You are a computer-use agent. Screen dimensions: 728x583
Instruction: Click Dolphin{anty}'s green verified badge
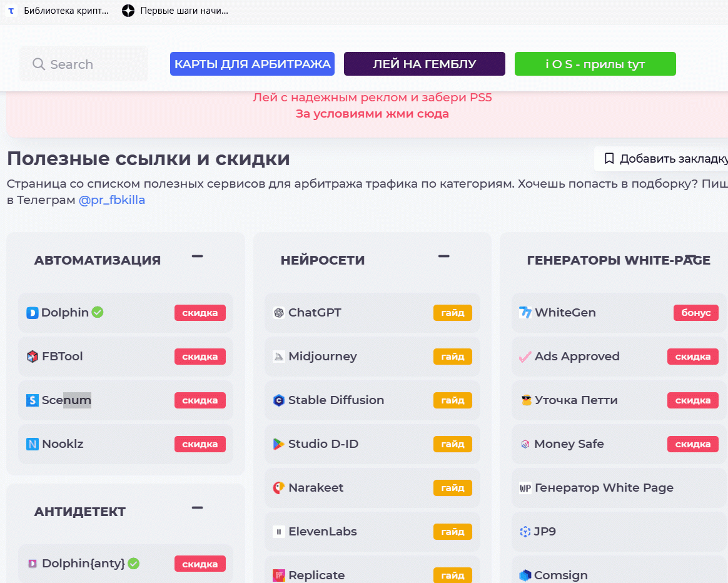(134, 564)
